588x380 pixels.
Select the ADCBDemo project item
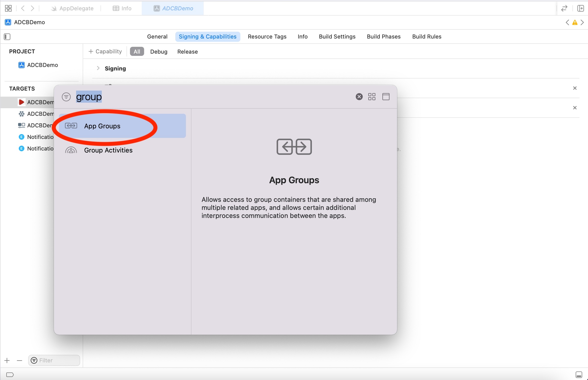[x=42, y=65]
